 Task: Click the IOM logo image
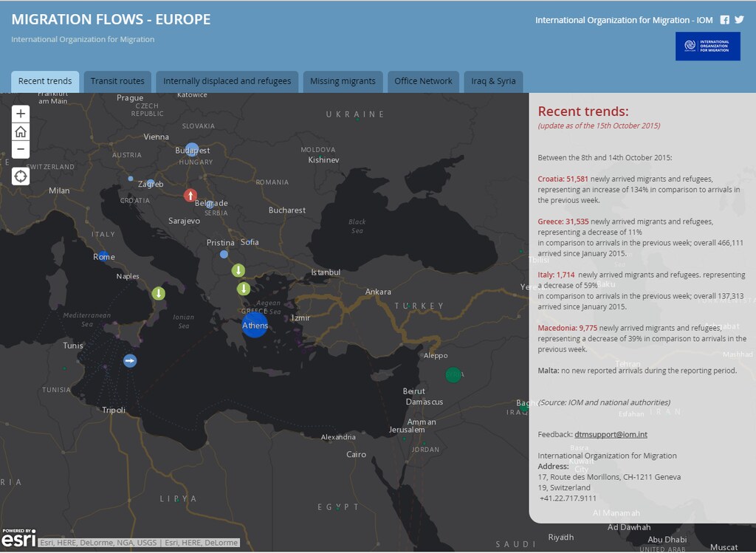point(708,47)
